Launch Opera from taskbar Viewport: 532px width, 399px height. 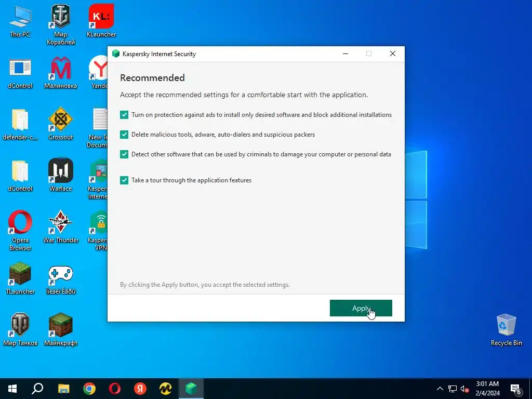(x=115, y=389)
